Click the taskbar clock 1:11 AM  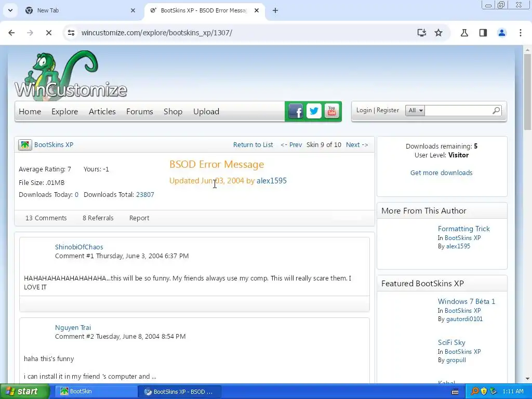[x=513, y=392]
